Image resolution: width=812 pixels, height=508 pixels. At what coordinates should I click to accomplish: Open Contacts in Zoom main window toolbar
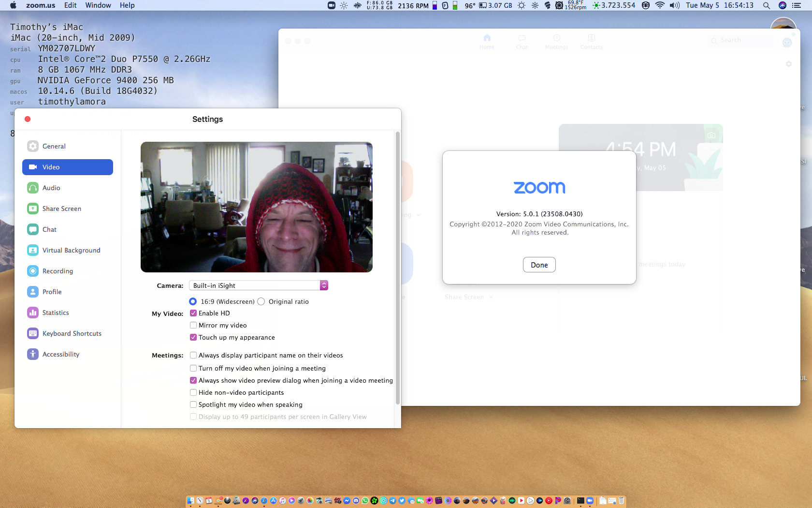592,41
